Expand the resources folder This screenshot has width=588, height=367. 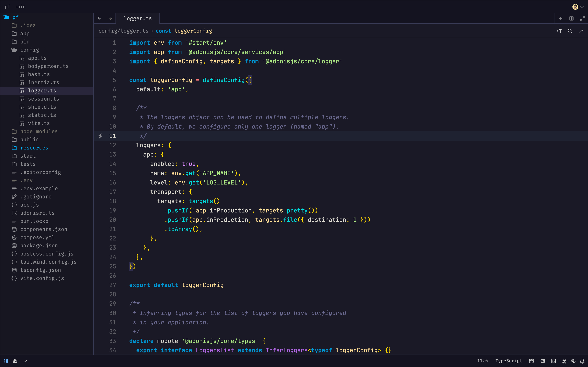point(34,148)
